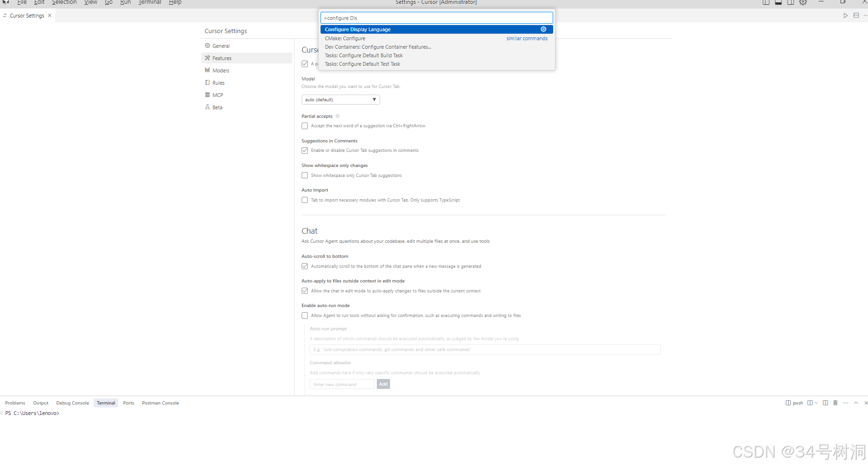Viewport: 868px width, 467px height.
Task: Toggle secondary sidebar layout icon in title bar
Action: [790, 2]
